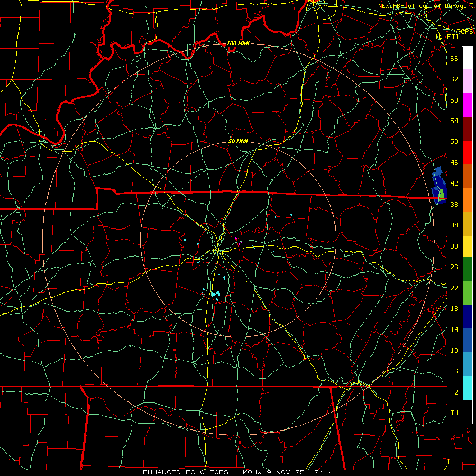Click the 10 legend value

(454, 351)
